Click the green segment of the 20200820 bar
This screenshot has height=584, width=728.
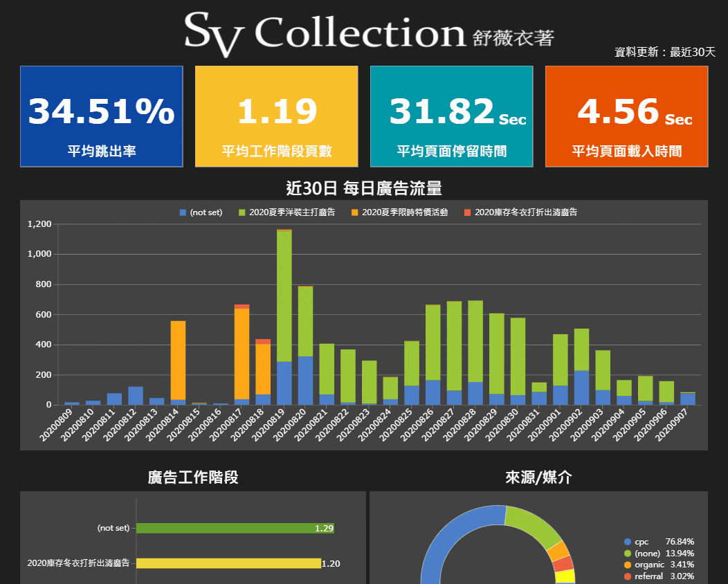coord(305,322)
